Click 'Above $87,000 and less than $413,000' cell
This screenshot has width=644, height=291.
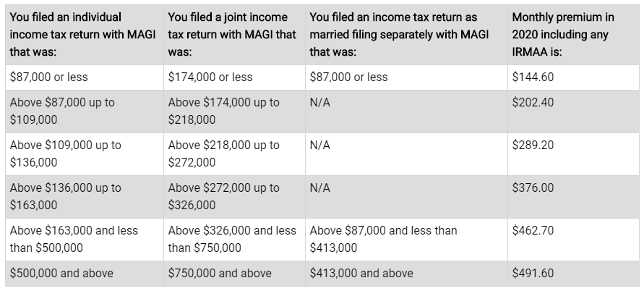[x=406, y=240]
